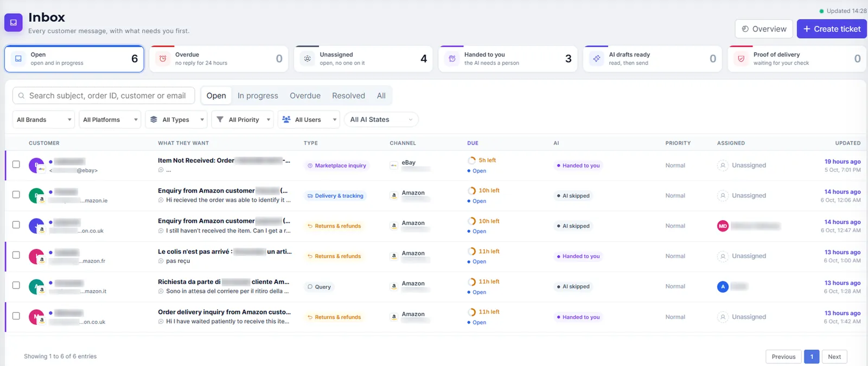Viewport: 868px width, 366px height.
Task: Click the Query type tag
Action: (x=319, y=287)
